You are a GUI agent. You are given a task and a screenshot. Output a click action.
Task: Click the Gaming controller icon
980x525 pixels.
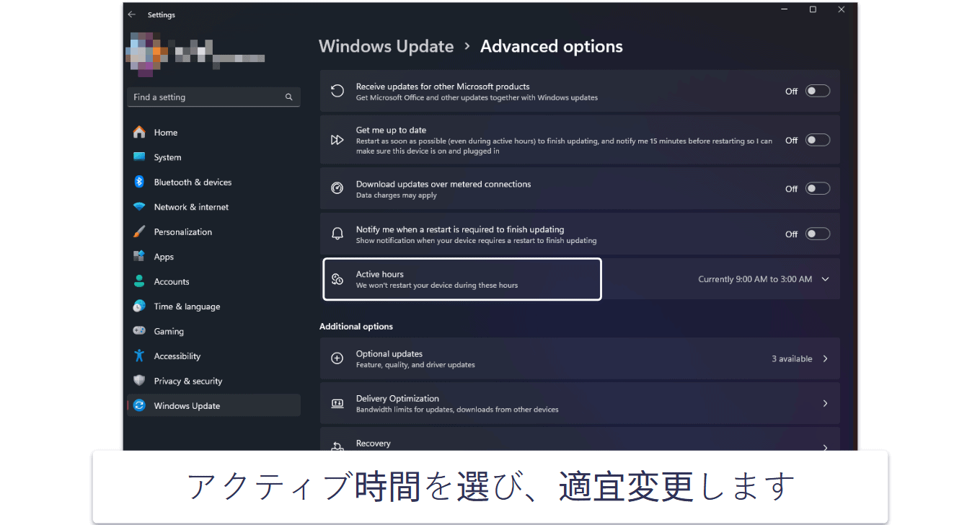click(x=139, y=331)
